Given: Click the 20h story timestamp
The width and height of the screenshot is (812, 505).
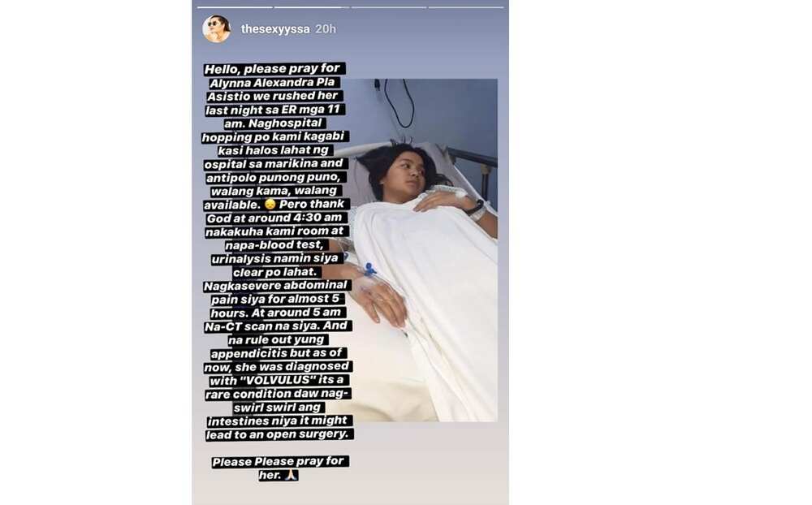Looking at the screenshot, I should pyautogui.click(x=326, y=29).
